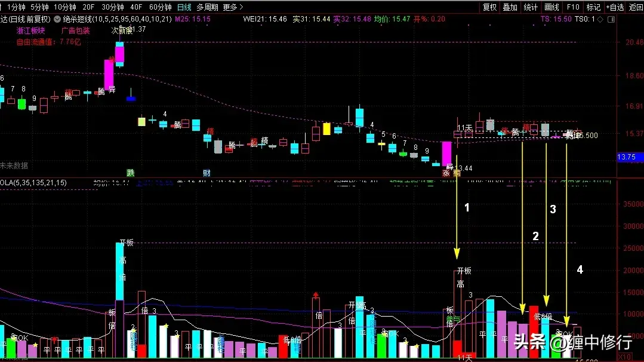Switch to the 60分钟 period tab
The height and width of the screenshot is (362, 644).
pyautogui.click(x=160, y=7)
